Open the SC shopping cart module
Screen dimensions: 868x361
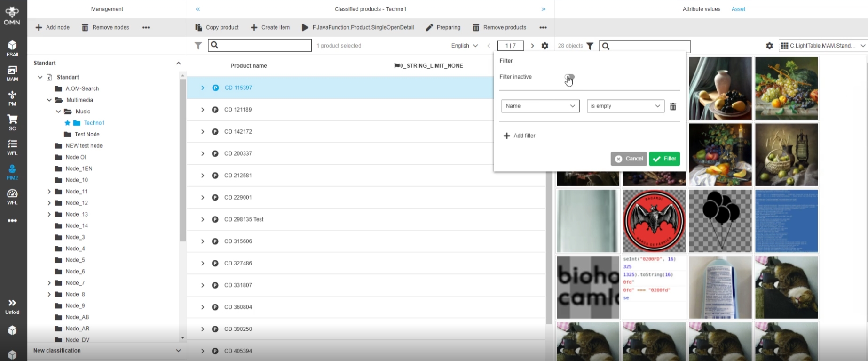[x=12, y=123]
